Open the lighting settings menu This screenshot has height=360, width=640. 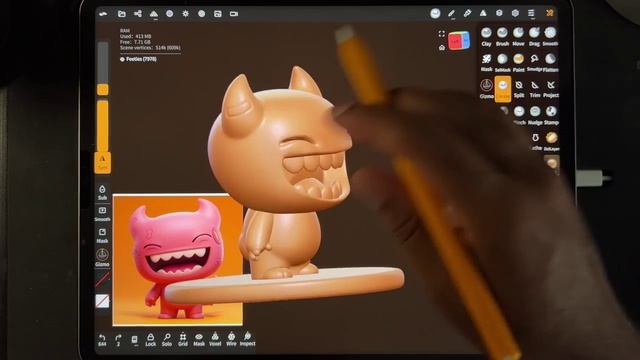(x=185, y=14)
